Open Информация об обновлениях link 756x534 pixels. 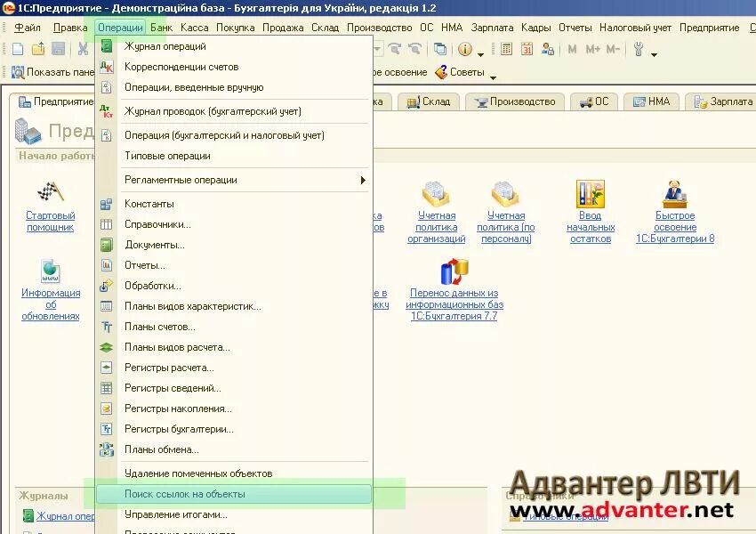pos(50,304)
